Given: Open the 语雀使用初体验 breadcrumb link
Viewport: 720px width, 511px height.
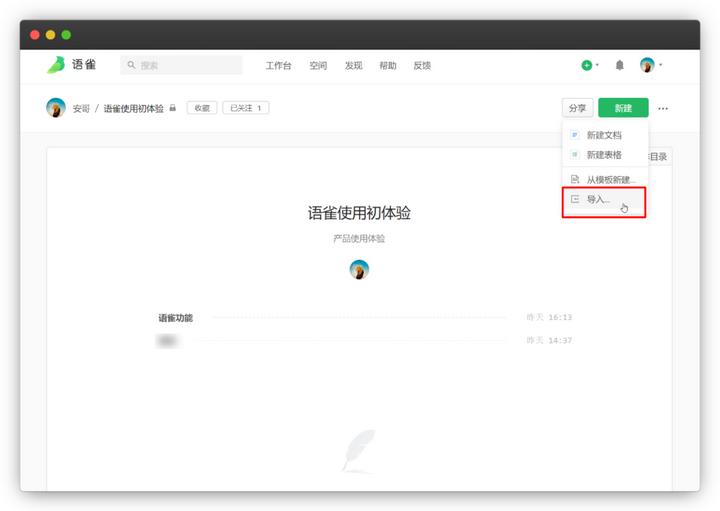Looking at the screenshot, I should coord(134,108).
